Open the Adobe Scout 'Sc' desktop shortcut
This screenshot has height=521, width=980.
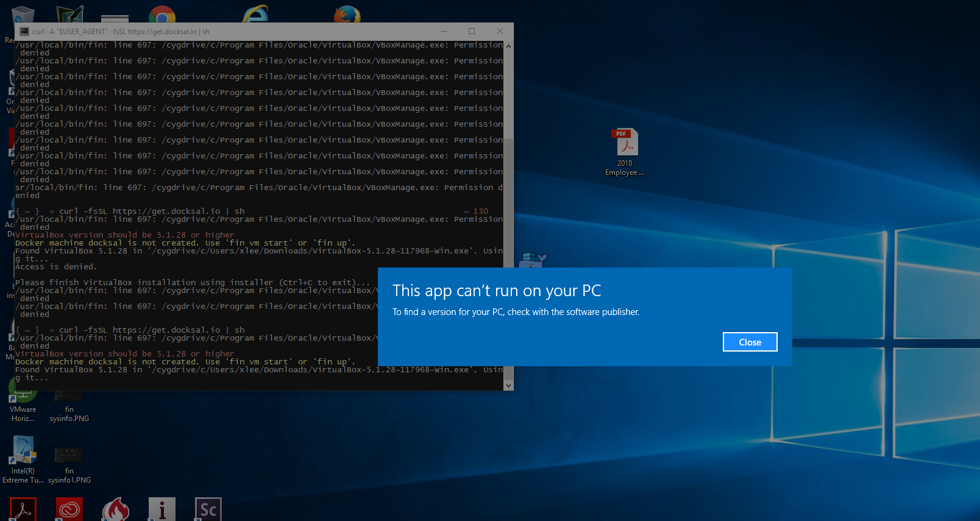[208, 509]
